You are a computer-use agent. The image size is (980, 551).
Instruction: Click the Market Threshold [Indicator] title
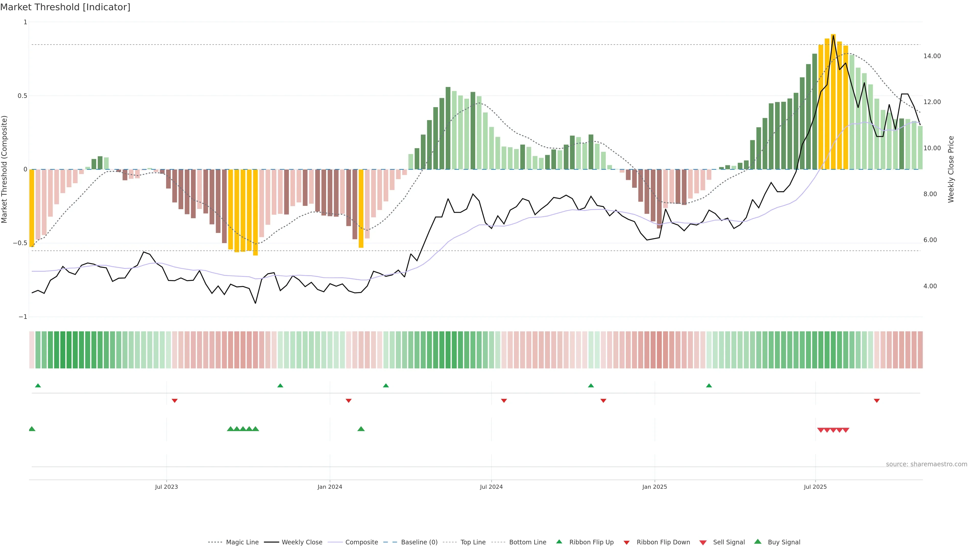[x=65, y=7]
